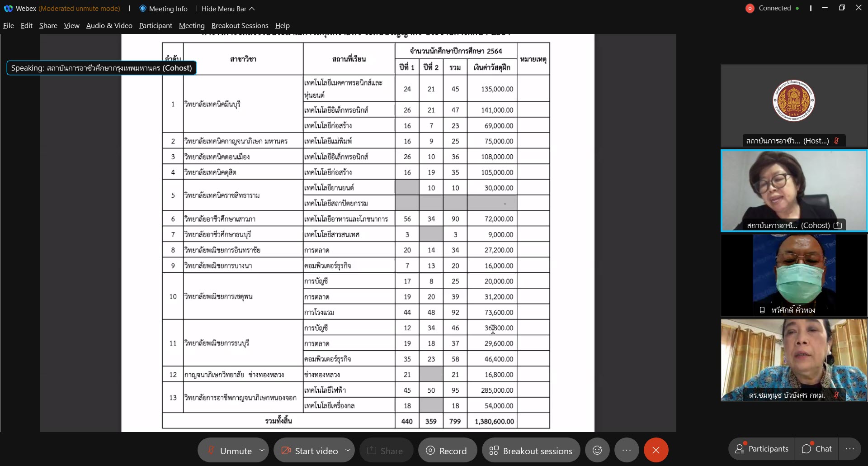Open Breakout sessions button in control bar

(x=531, y=450)
